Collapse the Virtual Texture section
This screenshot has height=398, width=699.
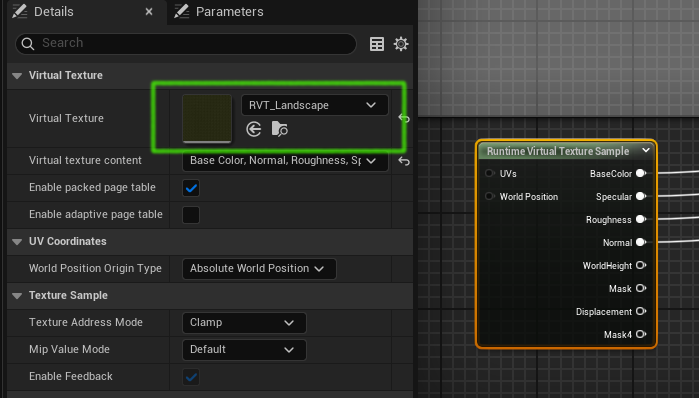pos(17,76)
